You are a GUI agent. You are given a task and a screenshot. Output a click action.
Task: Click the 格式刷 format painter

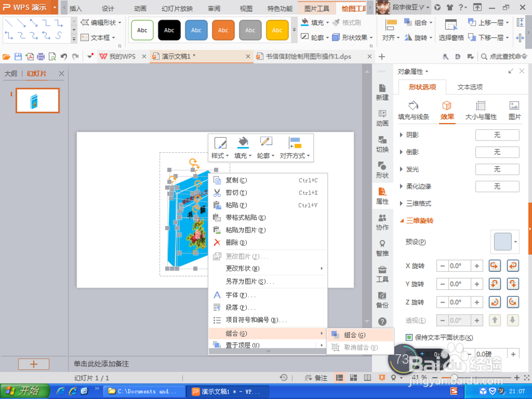(x=347, y=23)
